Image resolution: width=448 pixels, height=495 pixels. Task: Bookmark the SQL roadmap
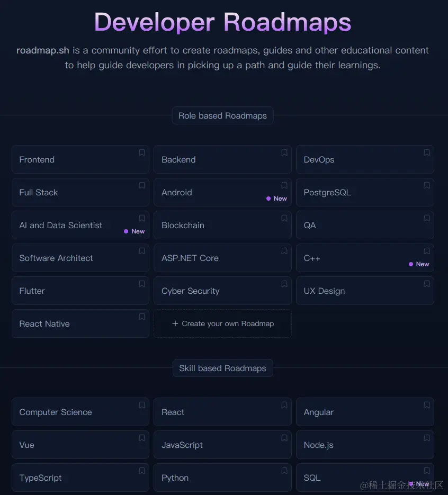[426, 471]
